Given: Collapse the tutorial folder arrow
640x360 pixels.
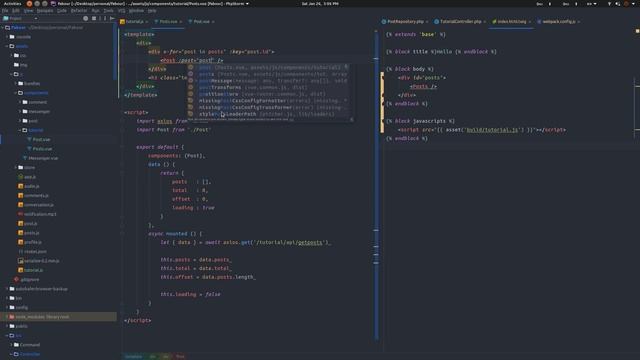Looking at the screenshot, I should (20, 130).
